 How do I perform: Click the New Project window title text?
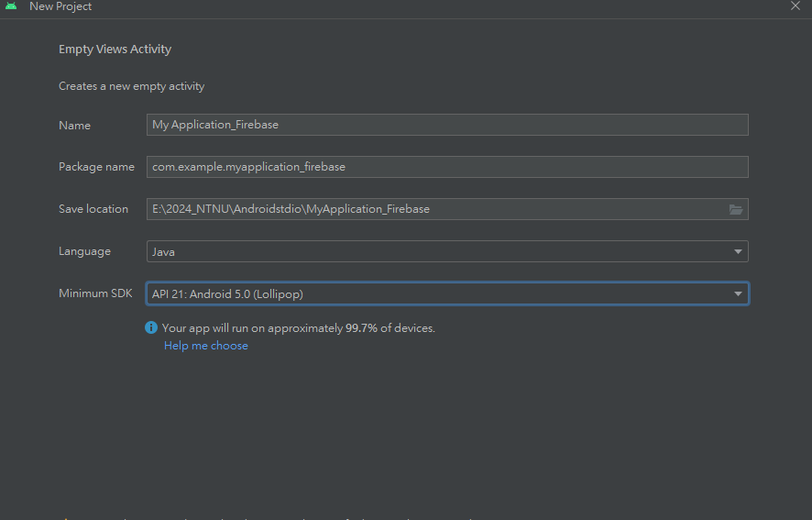[x=60, y=6]
